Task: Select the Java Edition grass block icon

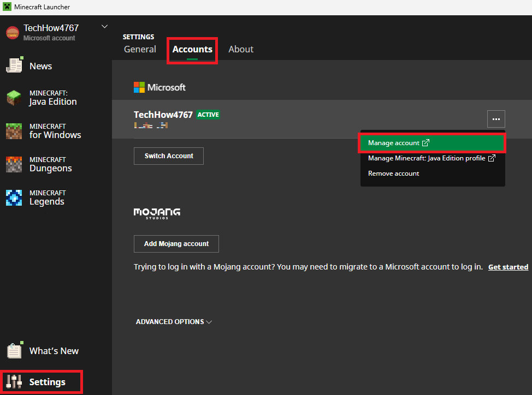Action: click(14, 98)
